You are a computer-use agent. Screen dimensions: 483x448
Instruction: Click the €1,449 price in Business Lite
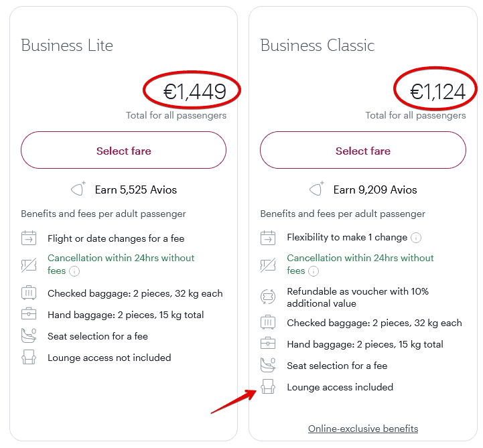[x=194, y=92]
